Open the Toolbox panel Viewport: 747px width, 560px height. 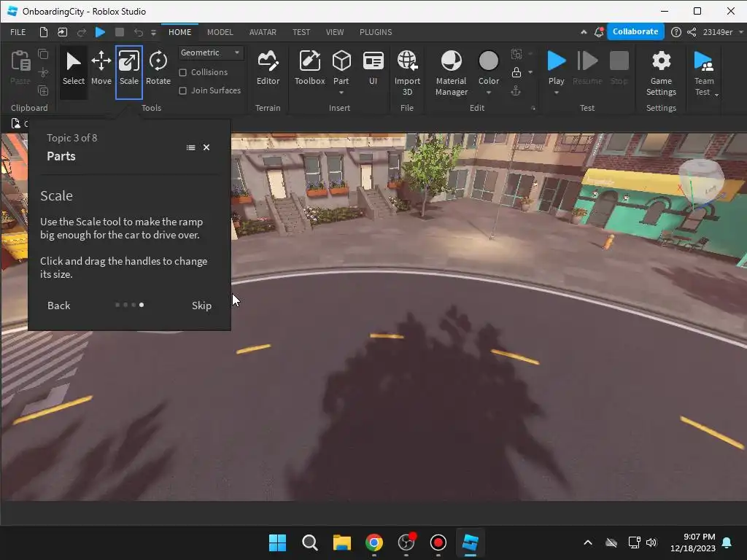coord(309,69)
